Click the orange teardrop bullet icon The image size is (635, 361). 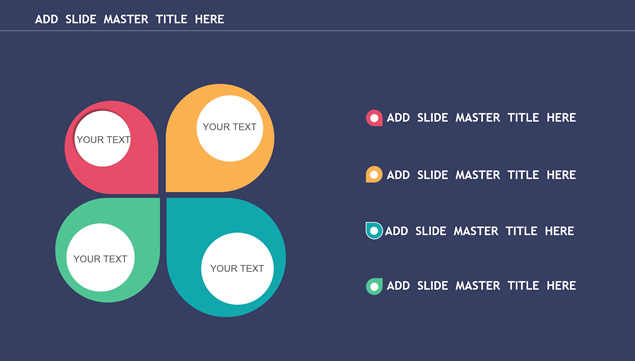coord(374,175)
